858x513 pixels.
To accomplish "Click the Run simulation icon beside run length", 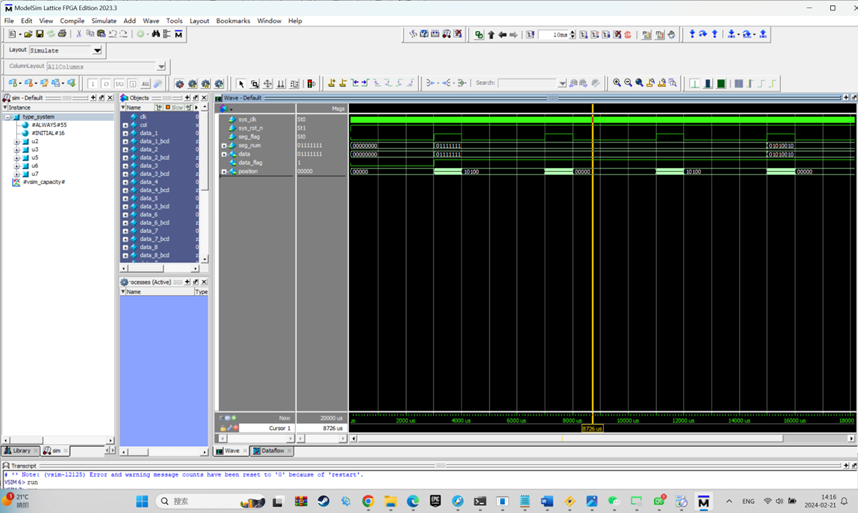I will point(583,34).
